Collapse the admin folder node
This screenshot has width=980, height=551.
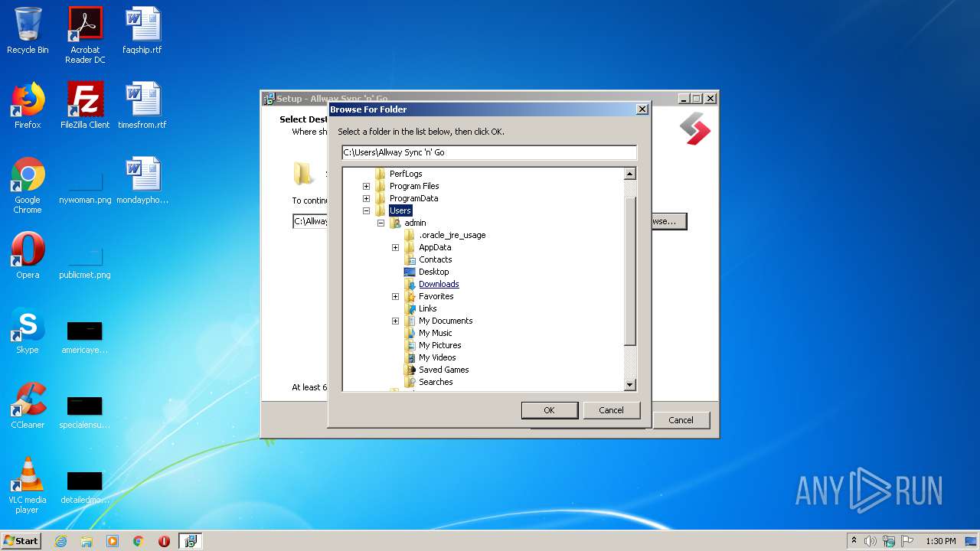(x=381, y=223)
